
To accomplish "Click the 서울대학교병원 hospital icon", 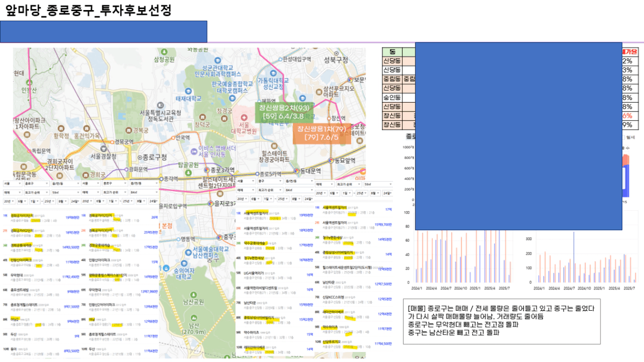I will (244, 117).
